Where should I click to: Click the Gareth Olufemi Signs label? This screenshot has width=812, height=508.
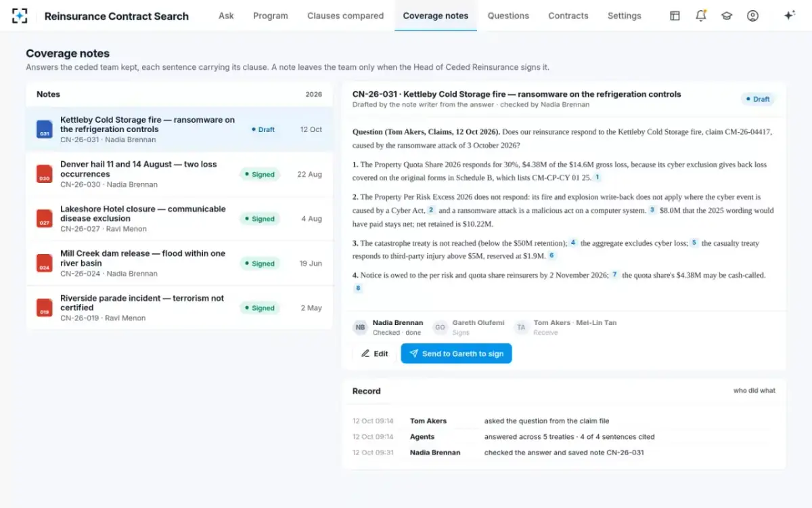coord(478,327)
